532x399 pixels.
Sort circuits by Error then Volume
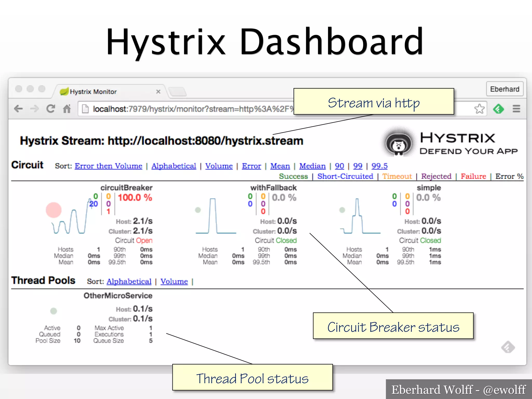[x=108, y=166]
